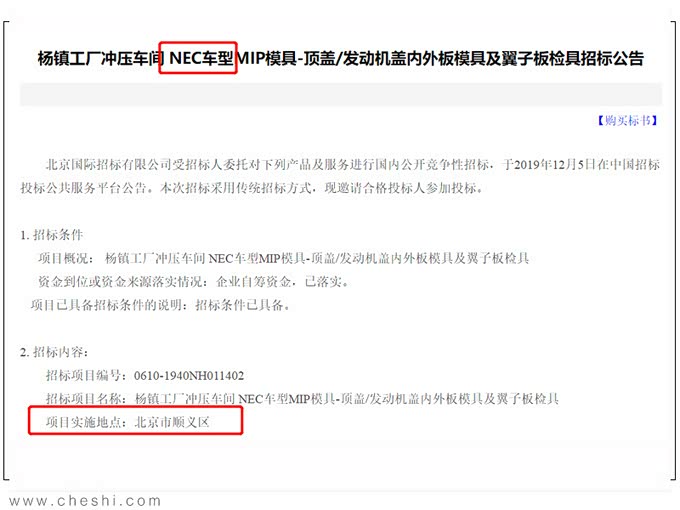Click the 招标项目名称 line

pyautogui.click(x=302, y=399)
